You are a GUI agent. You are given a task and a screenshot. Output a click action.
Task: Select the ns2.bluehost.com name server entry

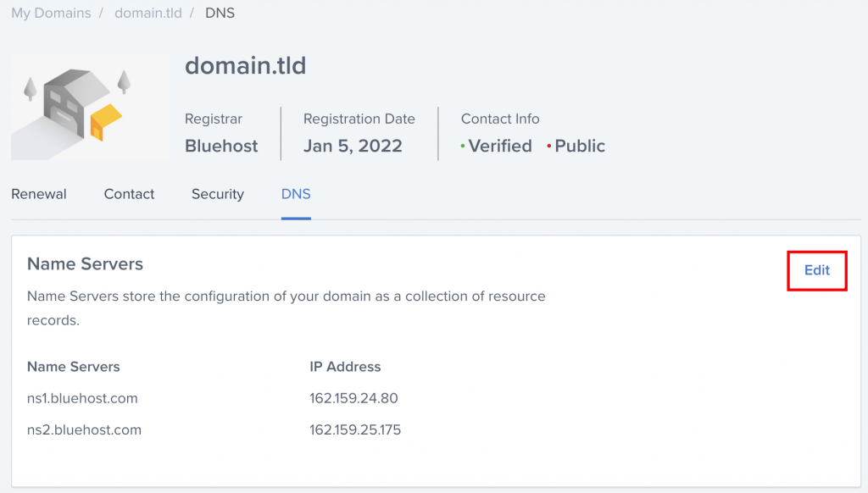81,429
